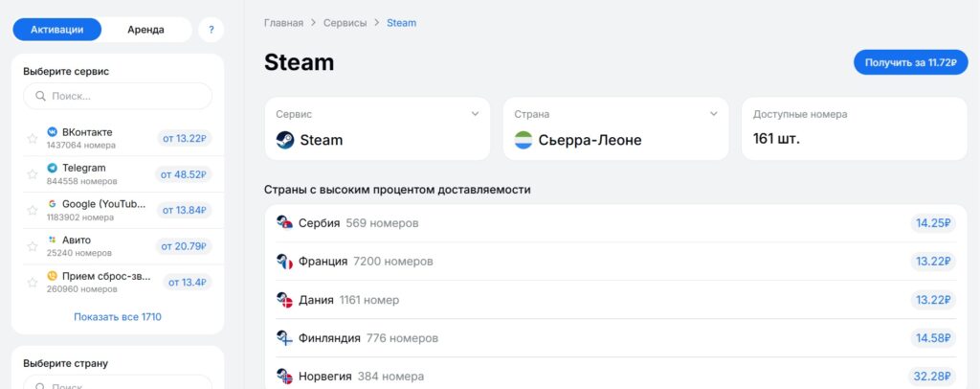Click the Авито logo icon
Viewport: 980px width, 389px height.
point(52,240)
